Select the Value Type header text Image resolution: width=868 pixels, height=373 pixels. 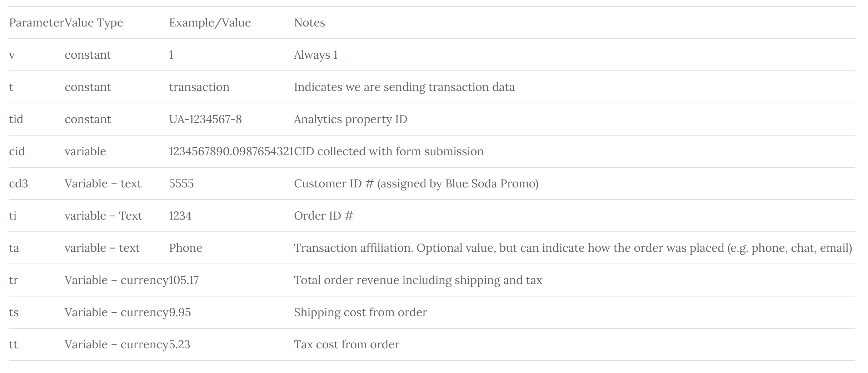pos(94,23)
